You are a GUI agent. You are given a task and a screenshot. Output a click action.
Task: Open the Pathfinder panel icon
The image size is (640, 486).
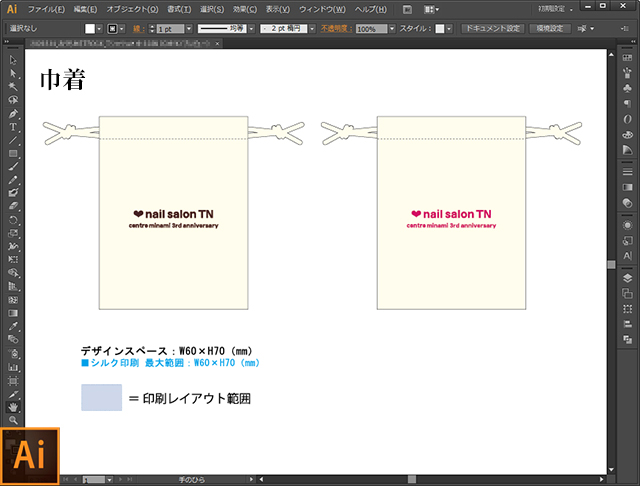point(627,339)
